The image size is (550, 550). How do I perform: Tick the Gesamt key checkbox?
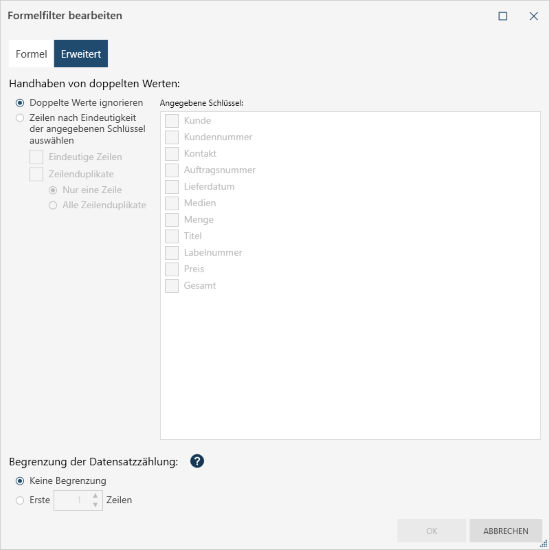(x=172, y=286)
